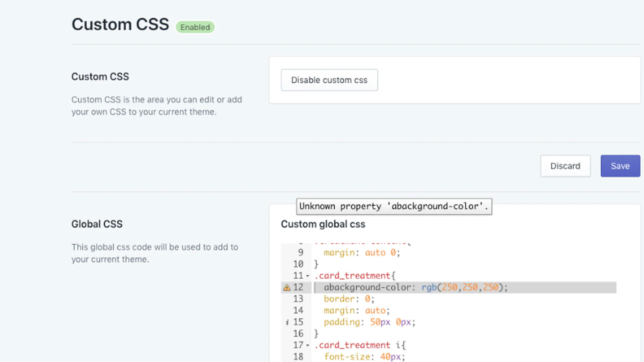Select line number 9 in the gutter
The image size is (644, 362).
tap(300, 253)
